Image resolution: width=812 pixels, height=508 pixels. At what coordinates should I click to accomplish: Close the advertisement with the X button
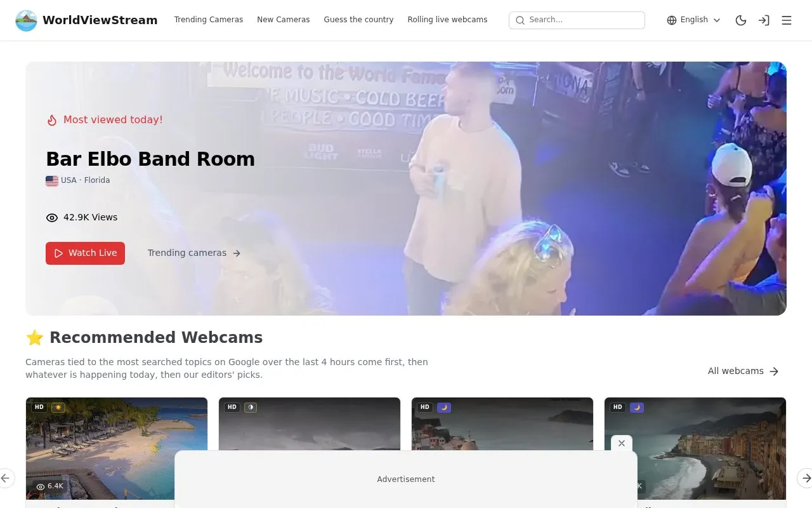click(x=622, y=443)
